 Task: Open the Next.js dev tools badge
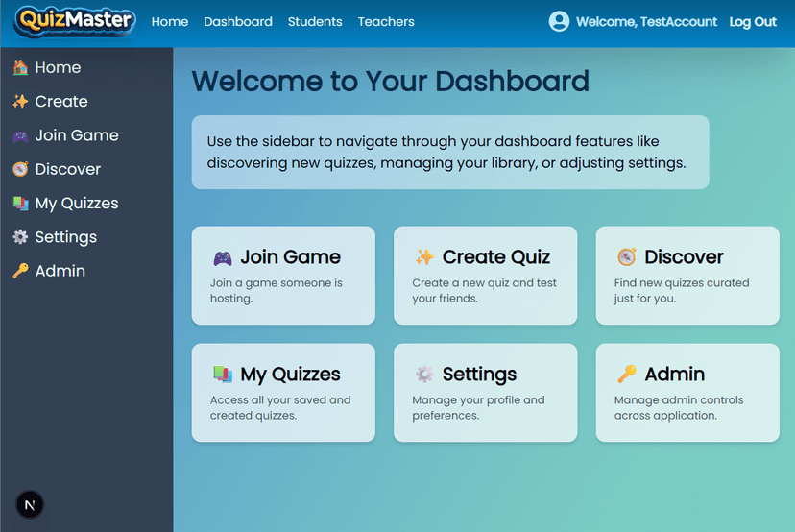pos(30,504)
